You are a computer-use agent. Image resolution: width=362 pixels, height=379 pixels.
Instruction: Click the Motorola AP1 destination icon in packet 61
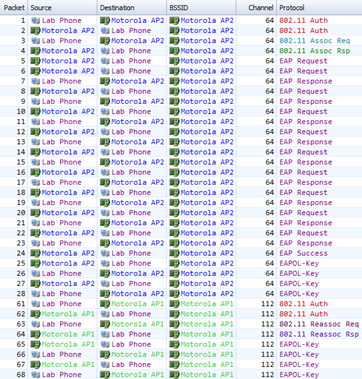click(x=105, y=304)
